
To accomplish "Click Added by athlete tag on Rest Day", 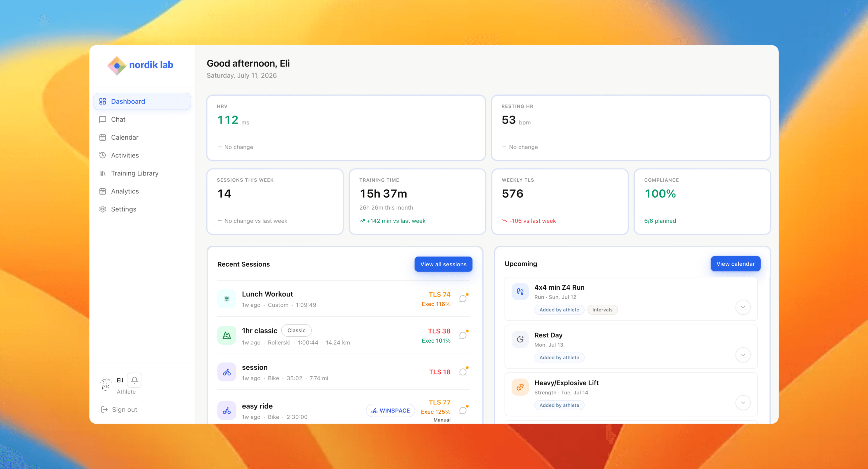I will tap(559, 358).
